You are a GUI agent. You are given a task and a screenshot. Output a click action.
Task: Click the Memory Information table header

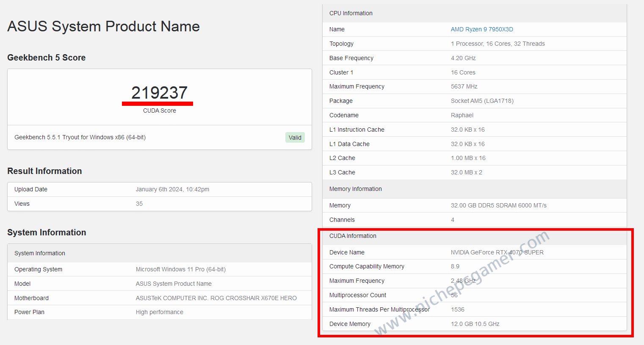click(x=474, y=189)
